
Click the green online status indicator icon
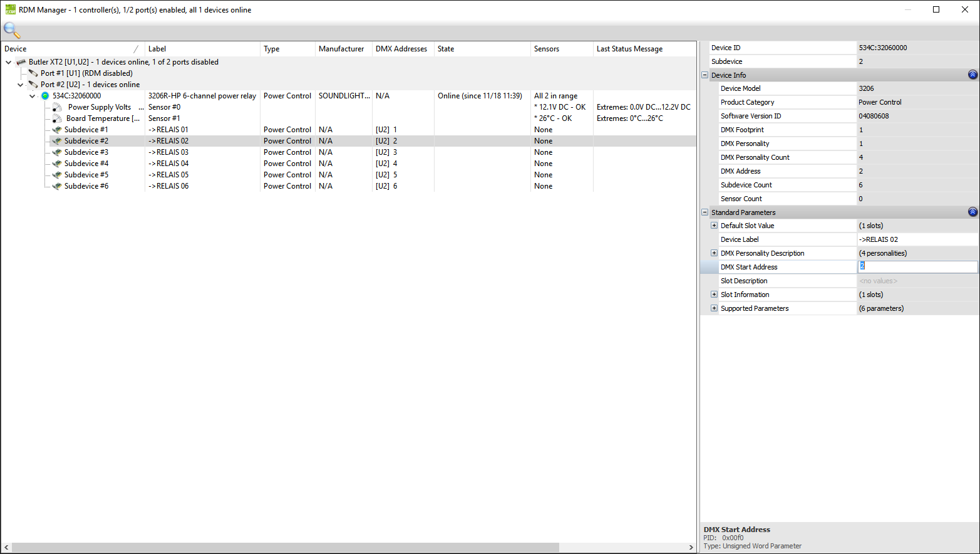coord(45,96)
